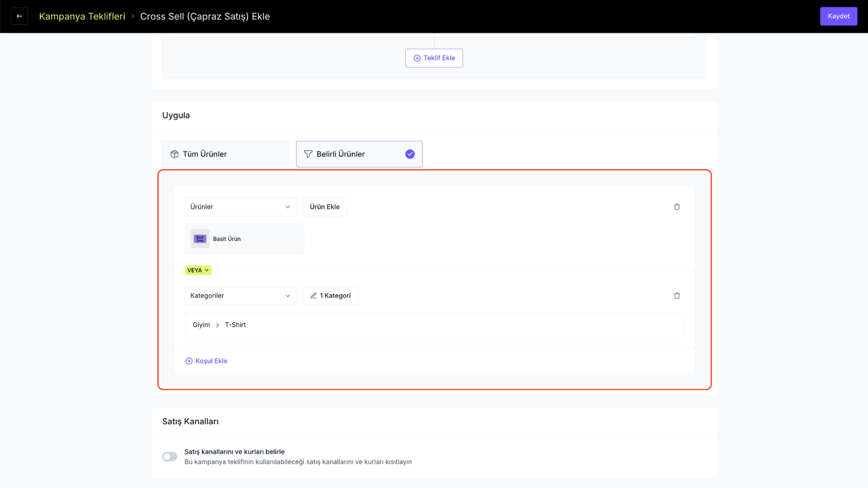
Task: Toggle Satış kanallarını ve kurları belirle
Action: 170,457
